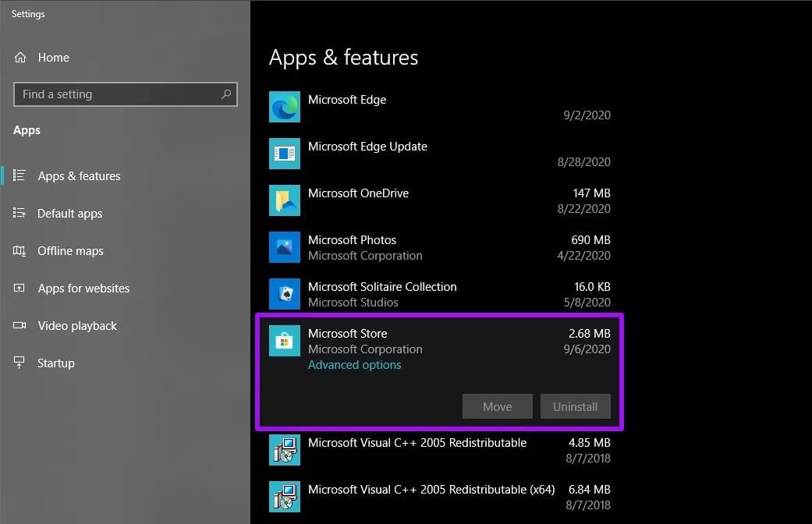Open Apps for websites settings
Viewport: 812px width, 524px height.
[83, 289]
